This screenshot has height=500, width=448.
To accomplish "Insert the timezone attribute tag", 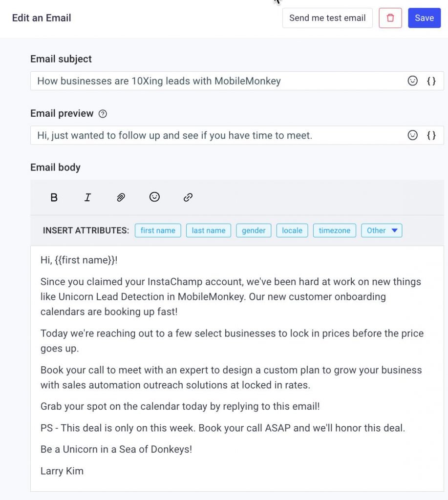I will (335, 230).
